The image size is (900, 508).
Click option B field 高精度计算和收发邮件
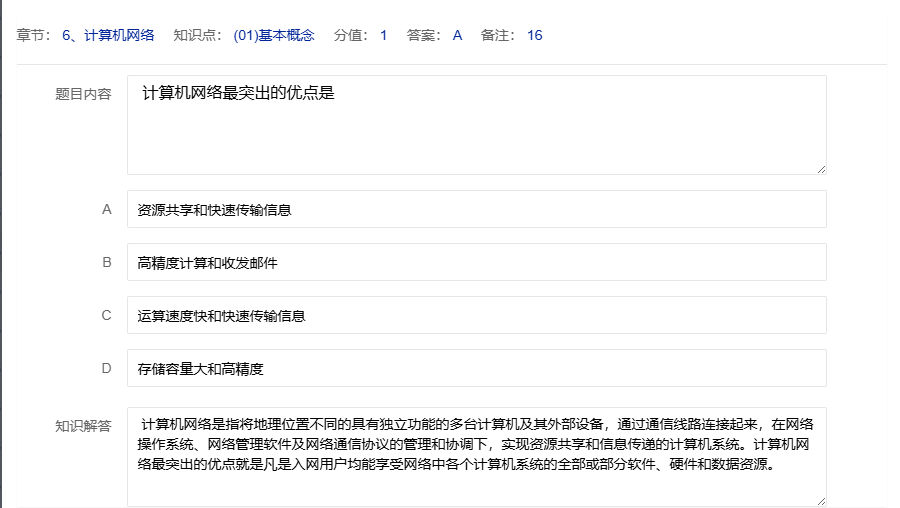[x=476, y=263]
